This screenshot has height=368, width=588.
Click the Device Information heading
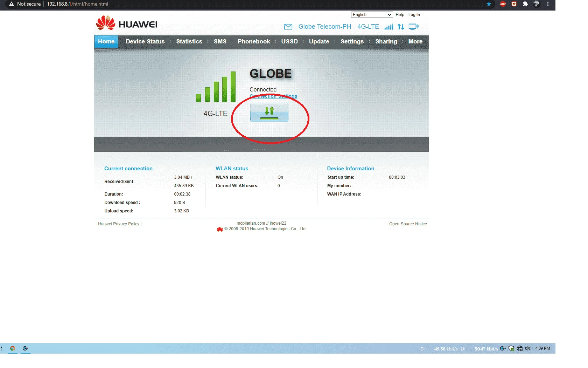[350, 169]
